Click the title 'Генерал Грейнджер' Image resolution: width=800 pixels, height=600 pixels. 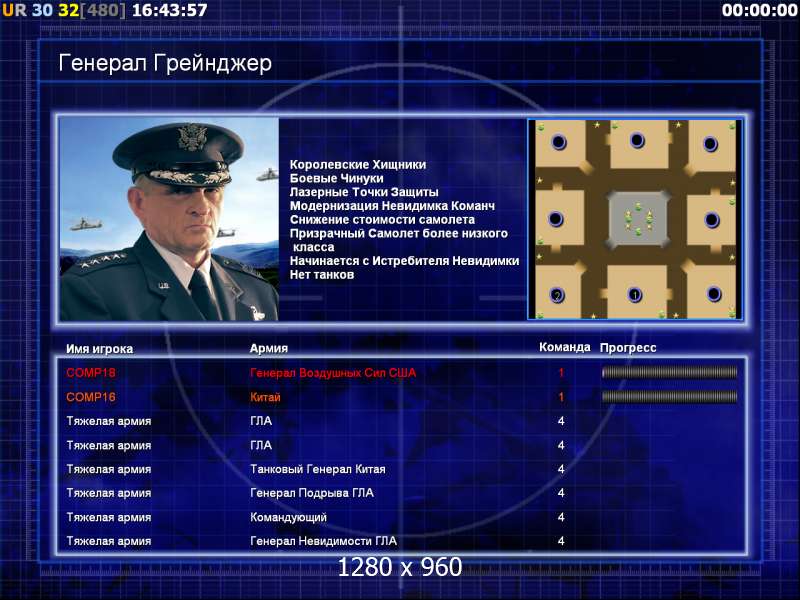(165, 64)
